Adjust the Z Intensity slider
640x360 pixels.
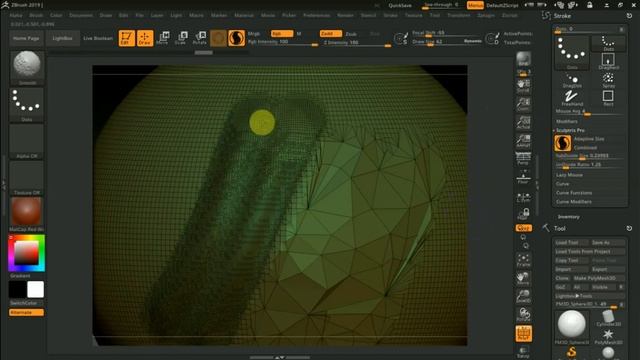click(x=356, y=42)
